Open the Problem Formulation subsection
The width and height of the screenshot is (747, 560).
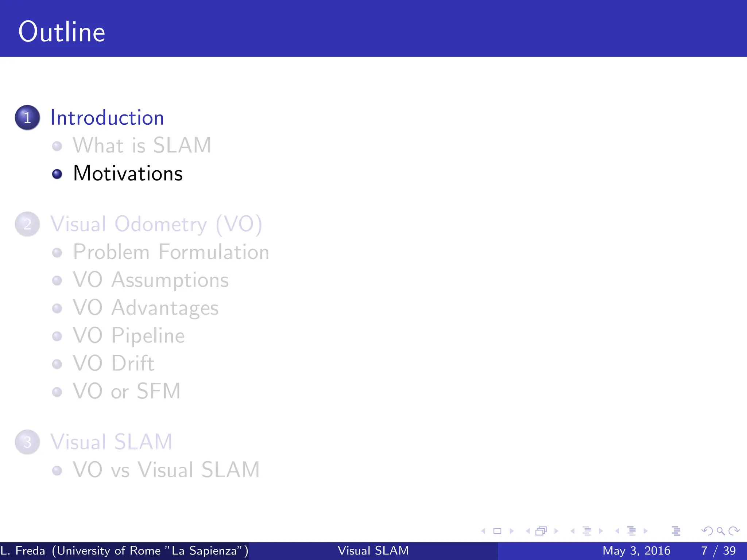click(x=171, y=252)
